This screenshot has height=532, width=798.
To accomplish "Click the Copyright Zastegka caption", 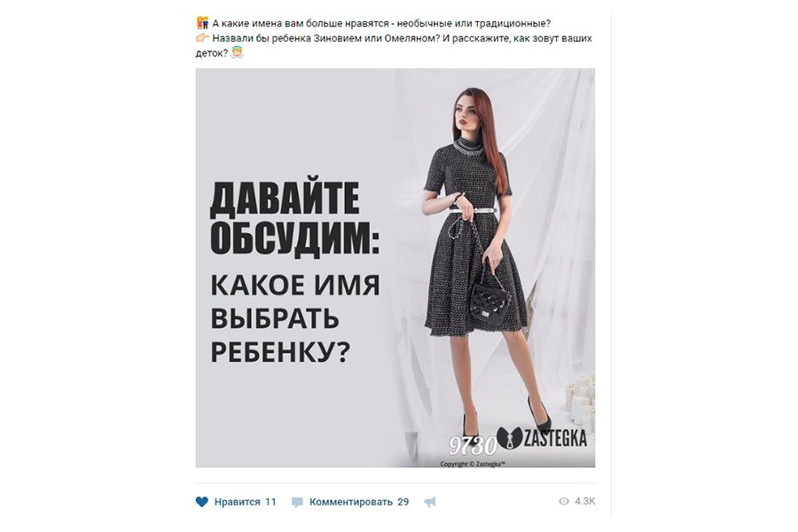I will point(473,464).
